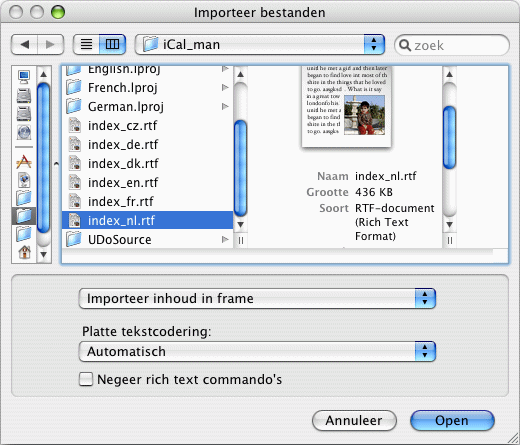Select the Computer icon in sidebar
The height and width of the screenshot is (445, 520).
24,77
